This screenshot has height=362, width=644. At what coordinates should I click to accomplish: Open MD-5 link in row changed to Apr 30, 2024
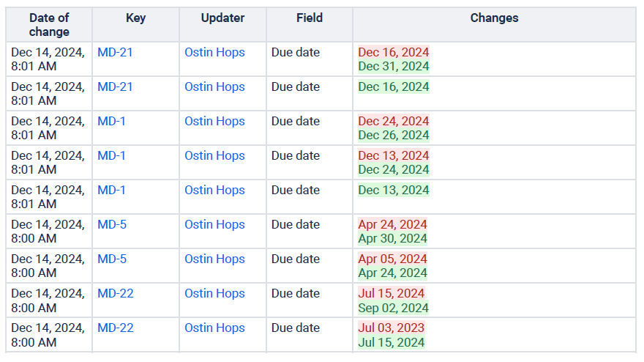112,224
